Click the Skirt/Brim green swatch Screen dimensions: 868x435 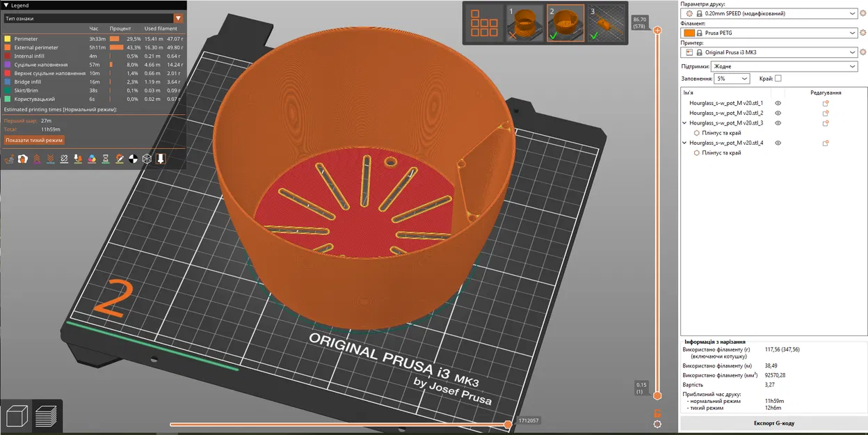[8, 90]
